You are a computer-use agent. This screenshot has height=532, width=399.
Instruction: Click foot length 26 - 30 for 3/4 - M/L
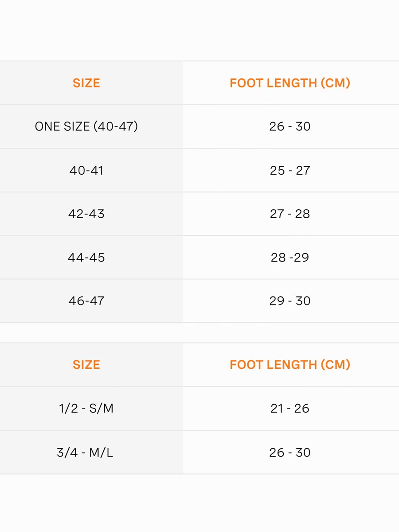(290, 452)
